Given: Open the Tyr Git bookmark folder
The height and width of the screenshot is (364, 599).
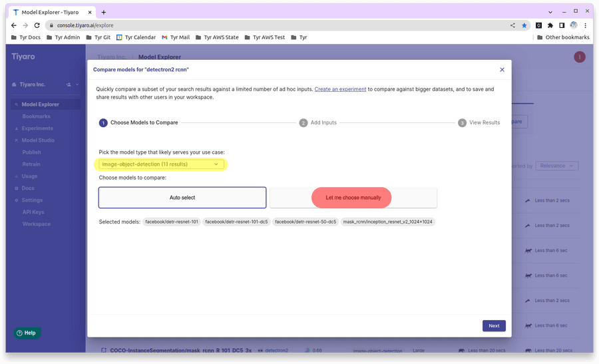Looking at the screenshot, I should pyautogui.click(x=99, y=37).
